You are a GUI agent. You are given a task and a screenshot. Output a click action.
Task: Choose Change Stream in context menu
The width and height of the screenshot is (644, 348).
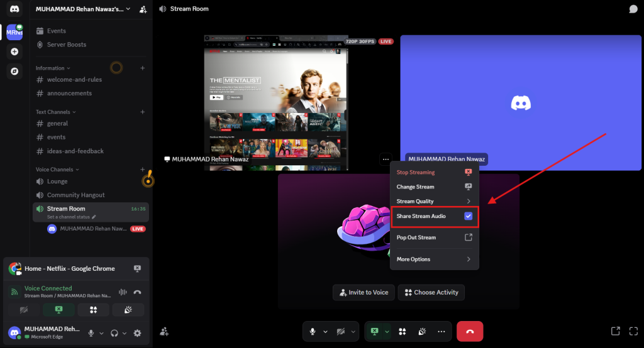click(434, 187)
